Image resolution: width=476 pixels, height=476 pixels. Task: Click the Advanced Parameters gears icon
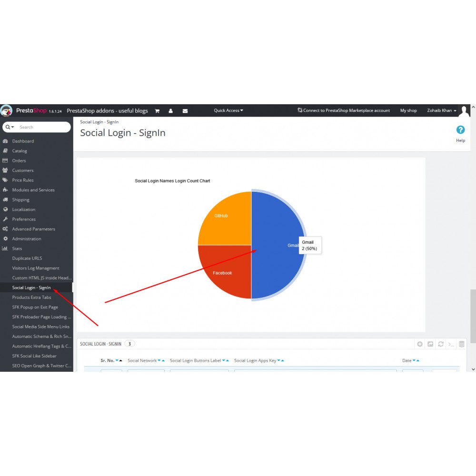coord(5,228)
